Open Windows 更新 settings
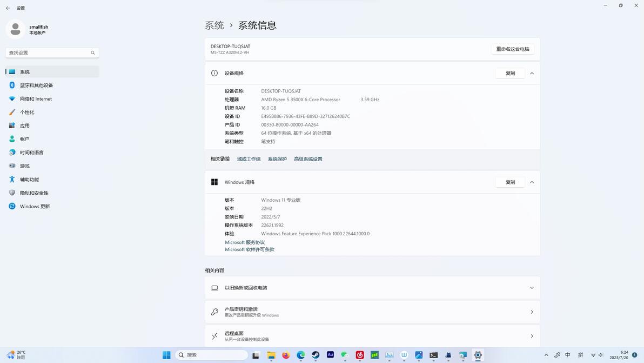The width and height of the screenshot is (644, 363). click(x=52, y=206)
